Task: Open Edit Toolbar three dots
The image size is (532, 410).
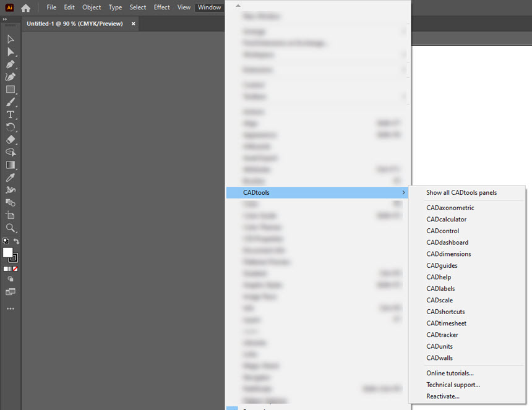Action: 11,309
